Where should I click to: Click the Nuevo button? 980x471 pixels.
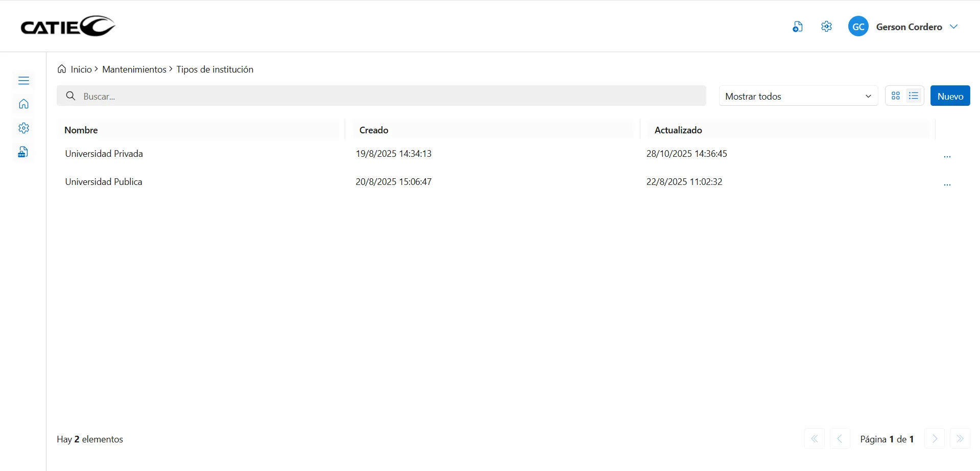click(950, 96)
